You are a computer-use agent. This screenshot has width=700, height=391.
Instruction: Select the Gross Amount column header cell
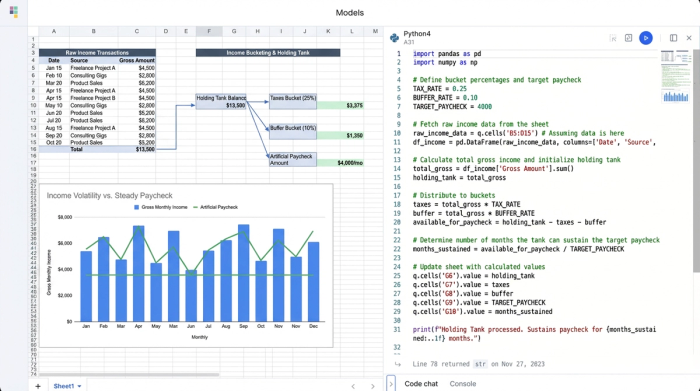(137, 60)
